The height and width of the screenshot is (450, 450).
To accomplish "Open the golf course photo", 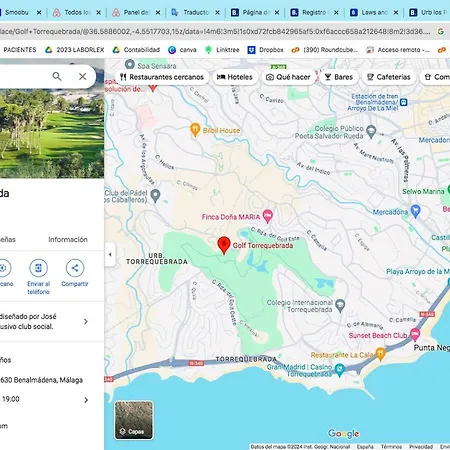I will (x=52, y=133).
